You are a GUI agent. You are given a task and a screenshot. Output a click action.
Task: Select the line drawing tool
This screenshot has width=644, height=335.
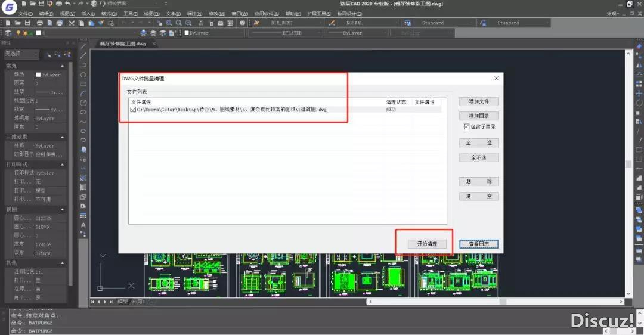pos(83,55)
